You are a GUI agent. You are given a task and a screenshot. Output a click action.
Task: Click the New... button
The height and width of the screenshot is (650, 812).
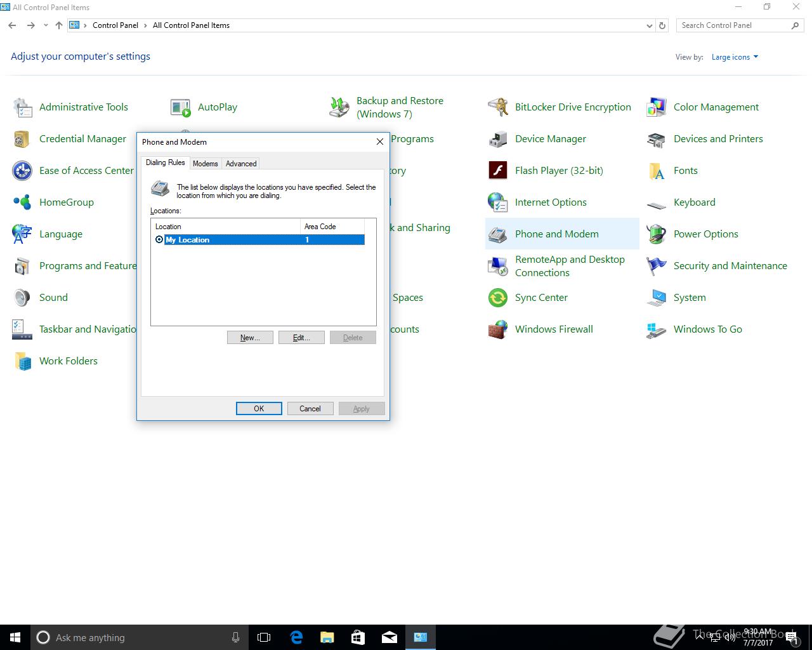point(250,338)
